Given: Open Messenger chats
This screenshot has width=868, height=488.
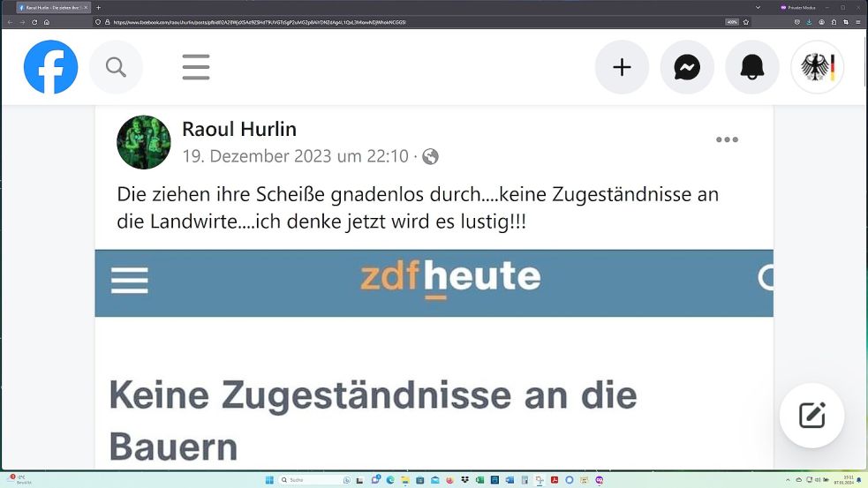Looking at the screenshot, I should [687, 67].
